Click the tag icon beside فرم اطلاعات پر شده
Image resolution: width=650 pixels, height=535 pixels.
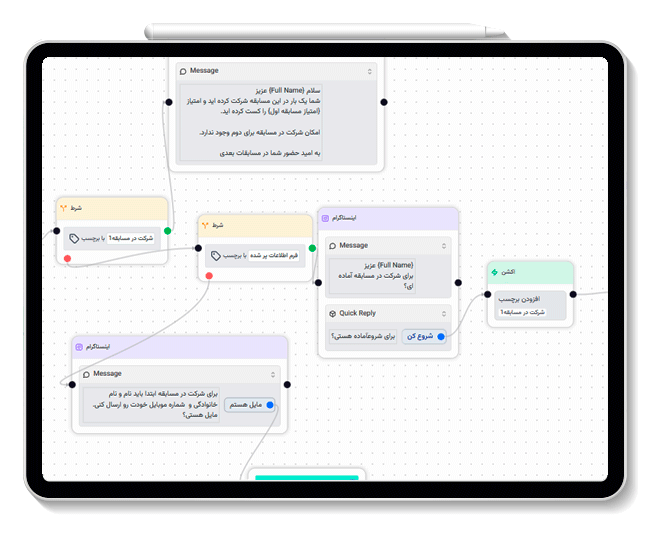pos(216,255)
